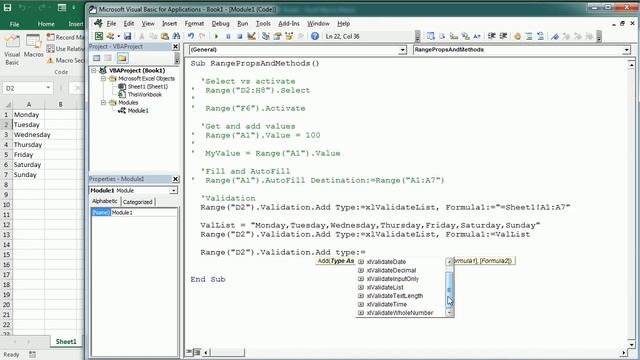The height and width of the screenshot is (360, 640).
Task: Click the (Name) property field showing Module1
Action: (x=144, y=213)
